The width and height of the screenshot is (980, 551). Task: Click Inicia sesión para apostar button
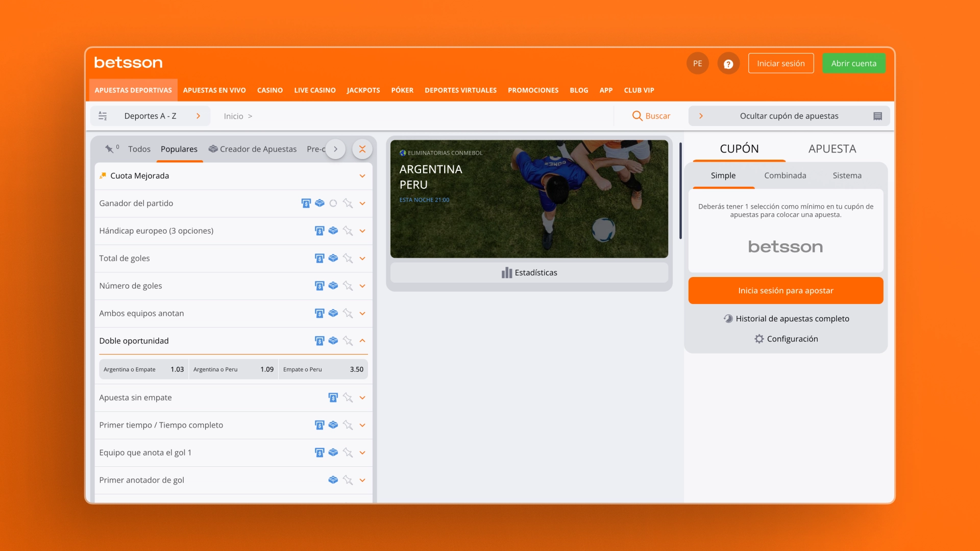pos(786,290)
